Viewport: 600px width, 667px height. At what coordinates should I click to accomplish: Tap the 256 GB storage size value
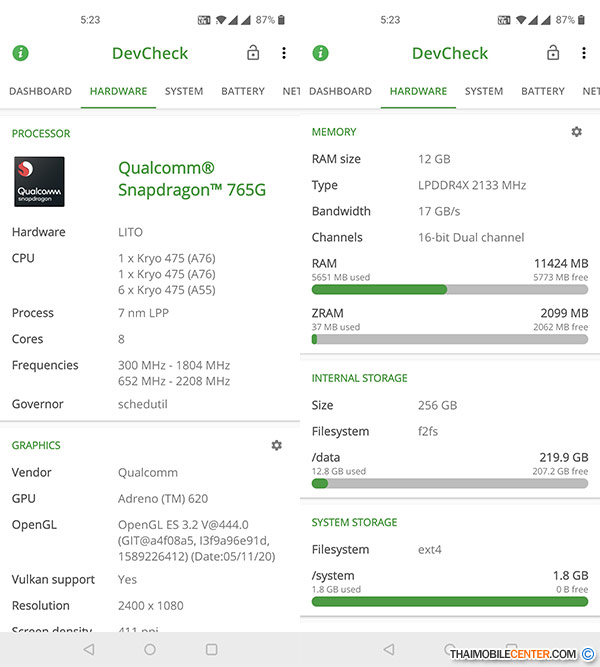pos(437,405)
